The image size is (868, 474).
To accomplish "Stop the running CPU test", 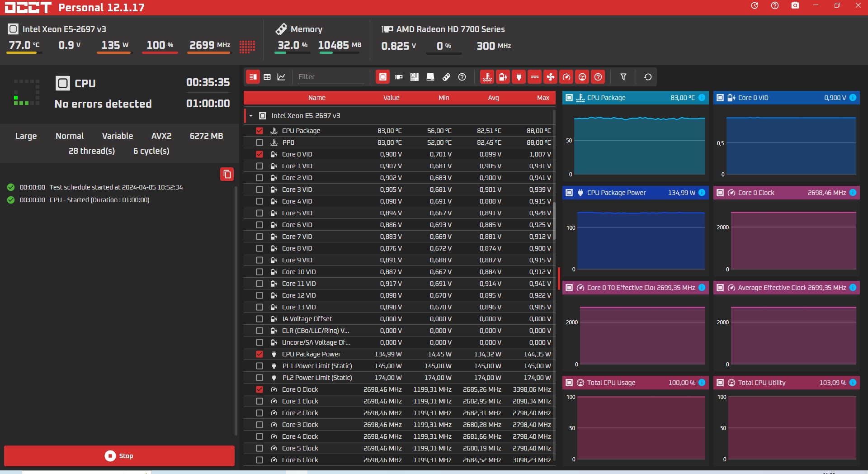I will tap(119, 456).
